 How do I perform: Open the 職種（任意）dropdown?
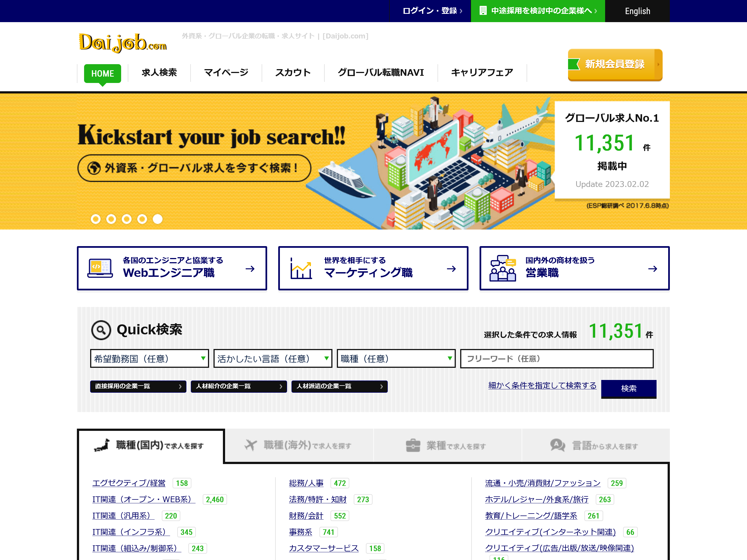tap(395, 359)
